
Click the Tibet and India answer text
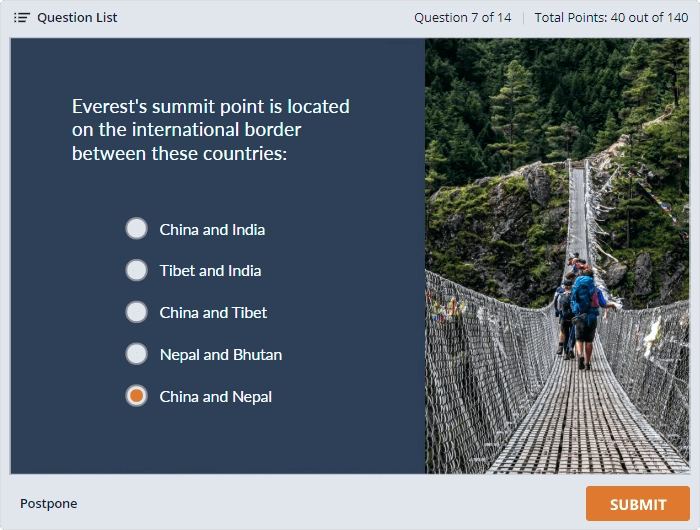pos(210,271)
